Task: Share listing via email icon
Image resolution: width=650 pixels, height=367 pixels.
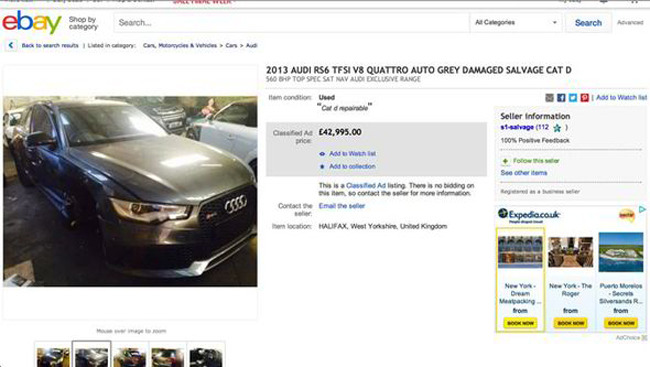Action: 549,98
